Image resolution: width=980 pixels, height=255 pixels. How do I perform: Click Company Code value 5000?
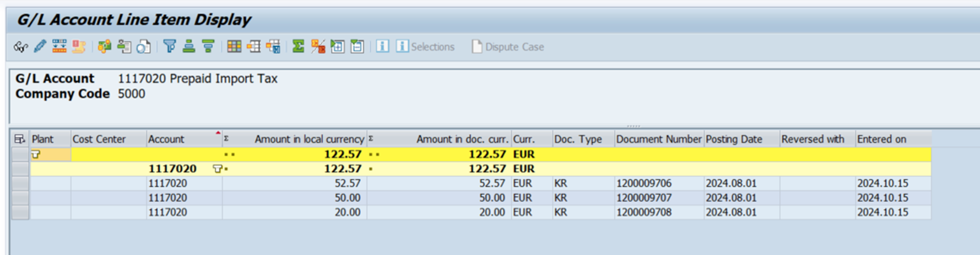click(x=132, y=94)
